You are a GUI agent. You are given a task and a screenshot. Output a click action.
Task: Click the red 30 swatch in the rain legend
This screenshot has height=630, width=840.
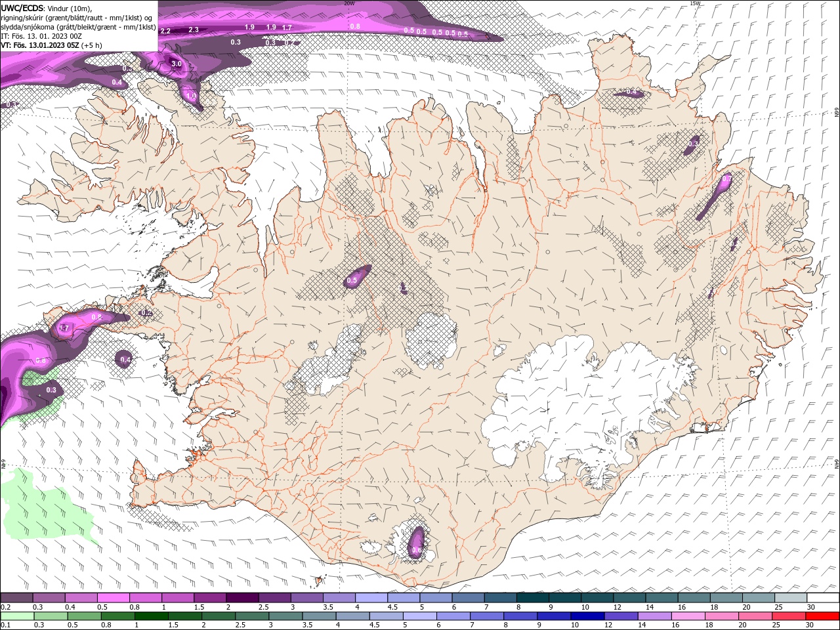823,616
